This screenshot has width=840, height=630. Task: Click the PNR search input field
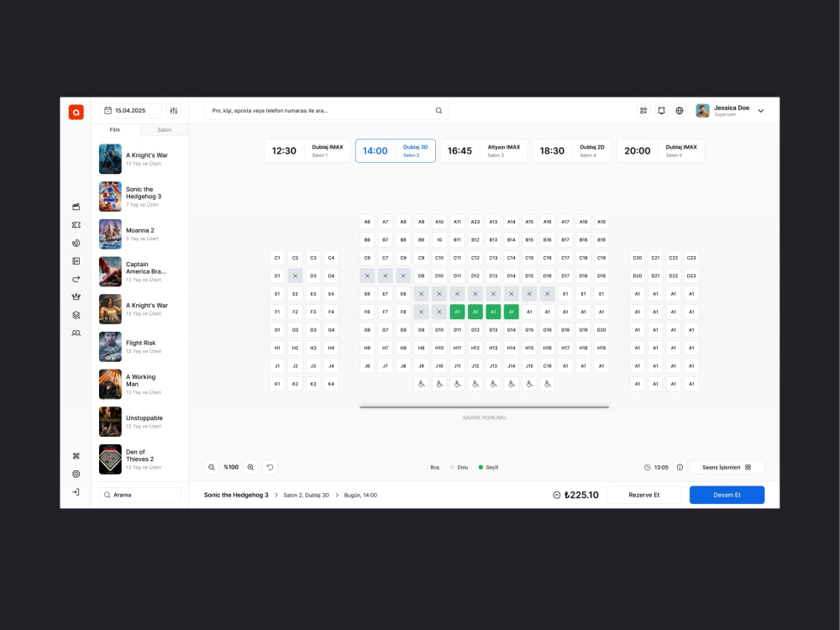[326, 110]
